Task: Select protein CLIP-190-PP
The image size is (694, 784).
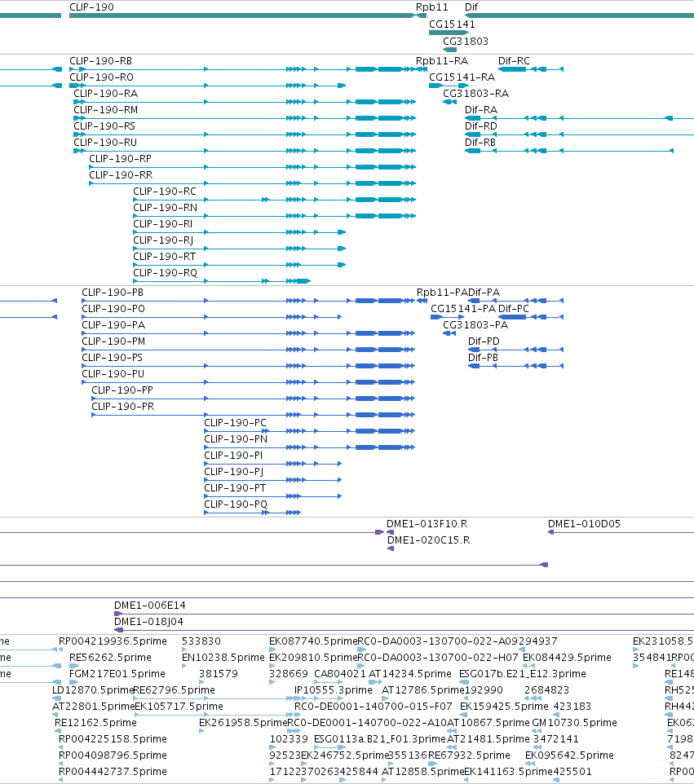Action: pos(253,399)
